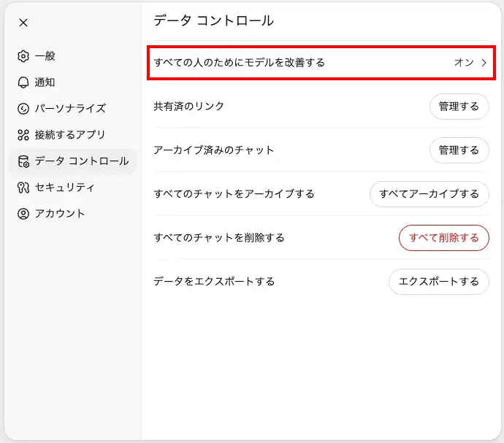
Task: Click the エクスポートする button
Action: point(439,282)
